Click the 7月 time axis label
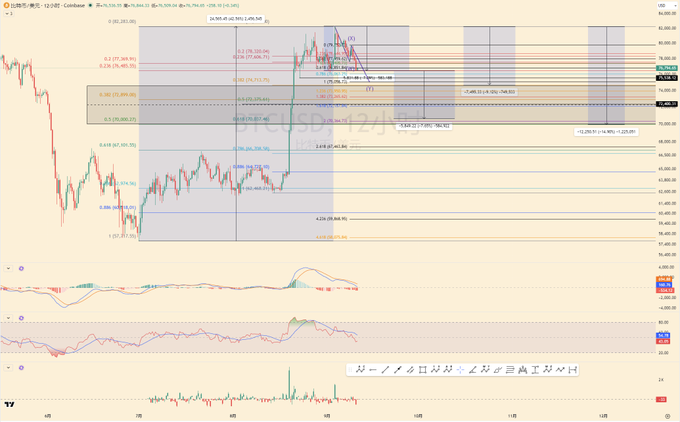The image size is (680, 422). [138, 415]
